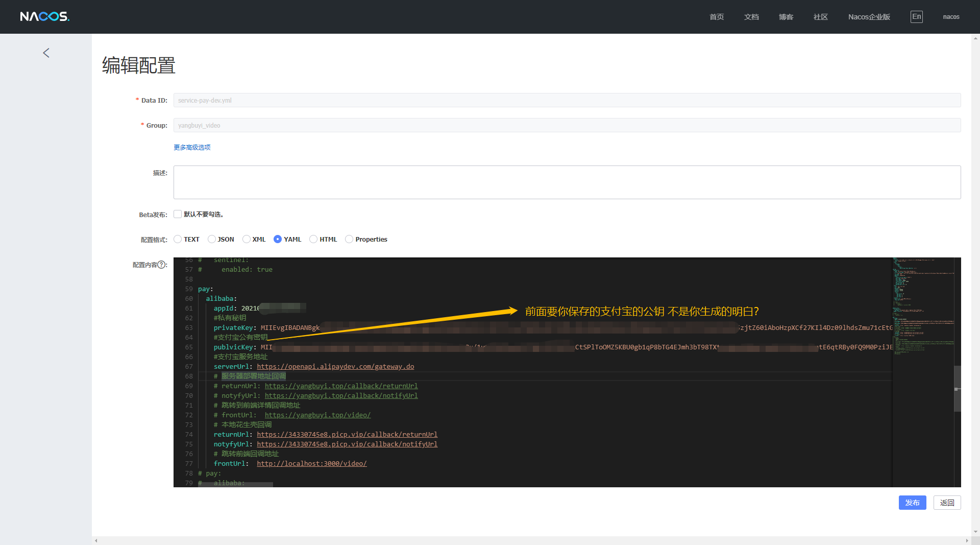Click the page scroll-down arrow
Viewport: 980px width, 545px height.
(x=975, y=532)
